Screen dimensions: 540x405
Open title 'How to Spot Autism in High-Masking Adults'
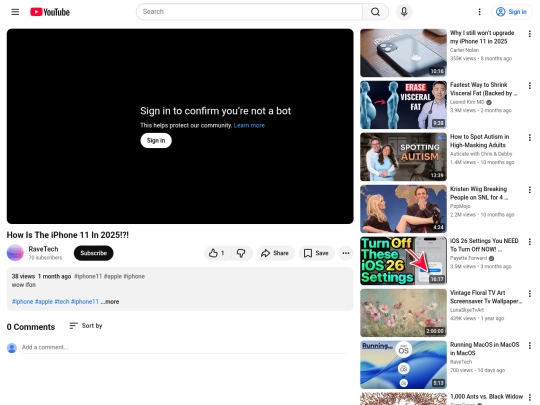[x=479, y=141]
